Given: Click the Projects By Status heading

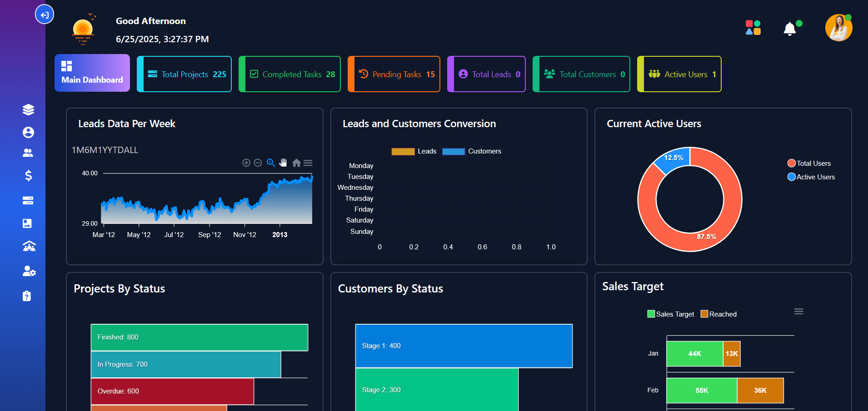Looking at the screenshot, I should pos(120,289).
